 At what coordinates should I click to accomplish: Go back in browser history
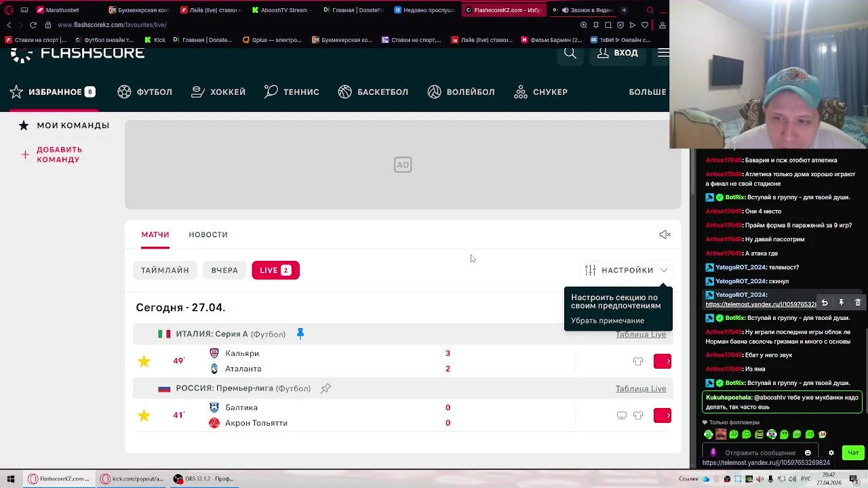8,25
